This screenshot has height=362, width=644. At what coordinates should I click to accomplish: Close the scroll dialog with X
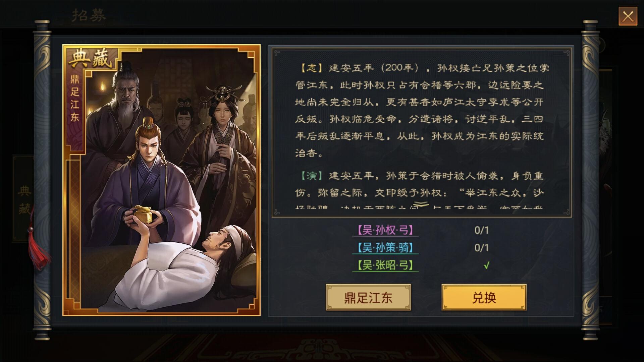(x=628, y=16)
